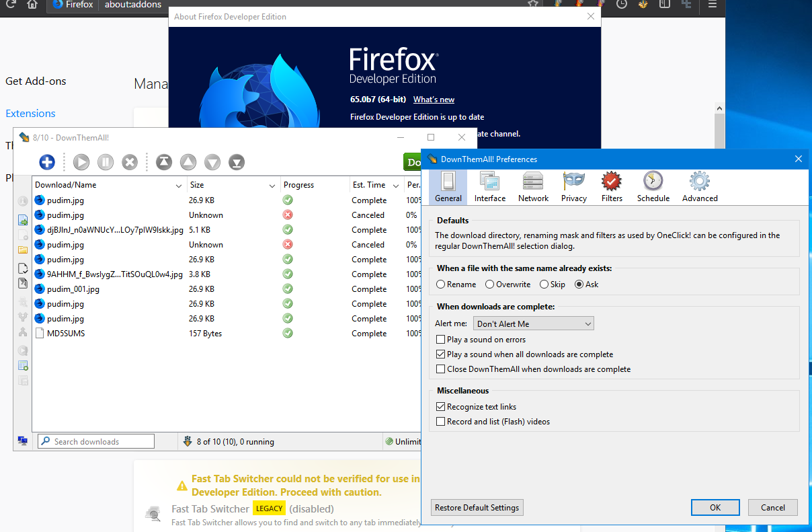
Task: Click the 157 Bytes size cell
Action: (x=205, y=334)
